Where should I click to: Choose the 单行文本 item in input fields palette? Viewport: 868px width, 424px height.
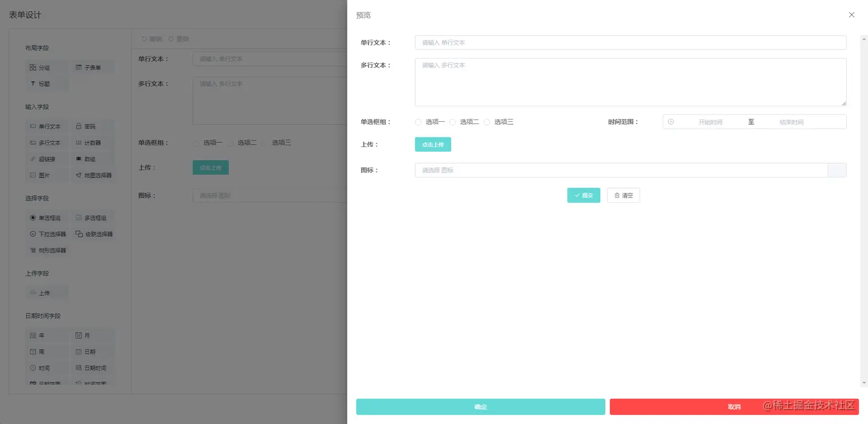click(x=46, y=126)
